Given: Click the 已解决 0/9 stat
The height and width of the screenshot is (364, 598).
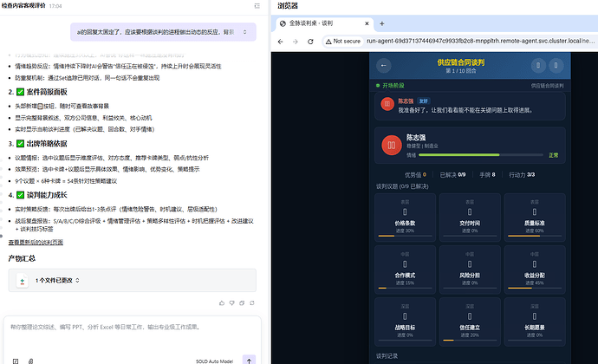Looking at the screenshot, I should (x=452, y=175).
